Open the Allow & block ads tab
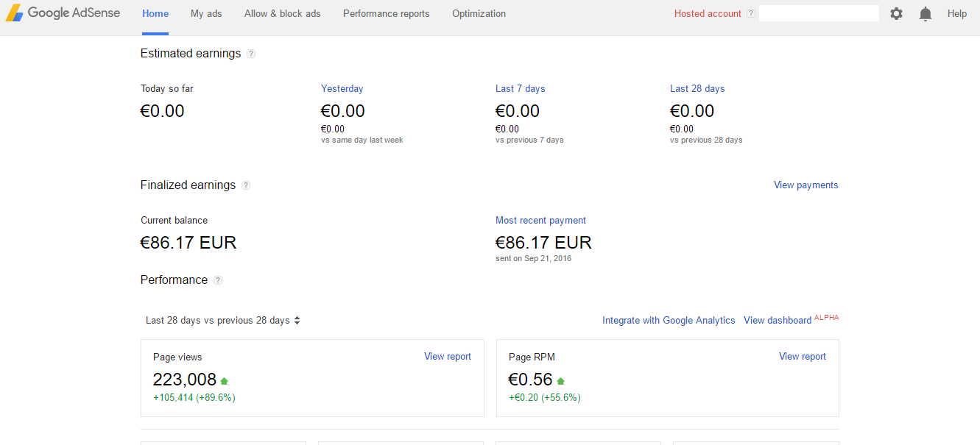This screenshot has width=980, height=445. tap(282, 14)
